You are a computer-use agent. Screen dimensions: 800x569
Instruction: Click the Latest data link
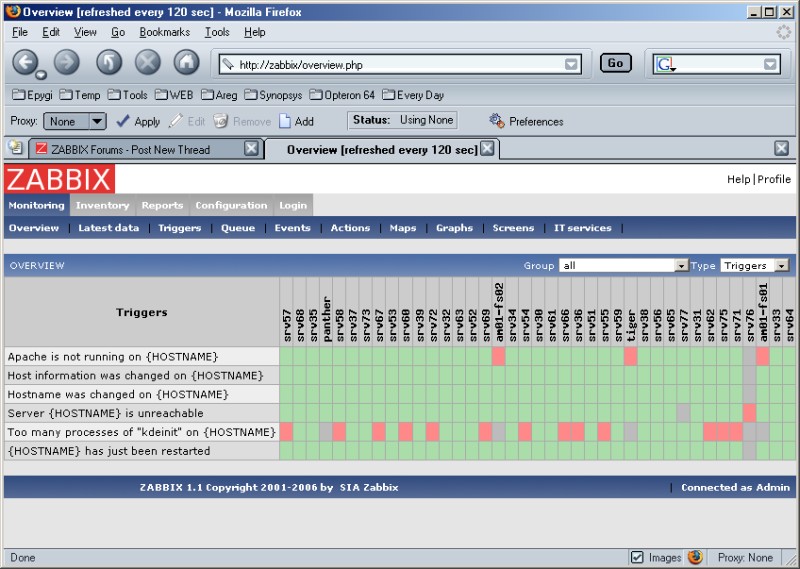coord(109,228)
